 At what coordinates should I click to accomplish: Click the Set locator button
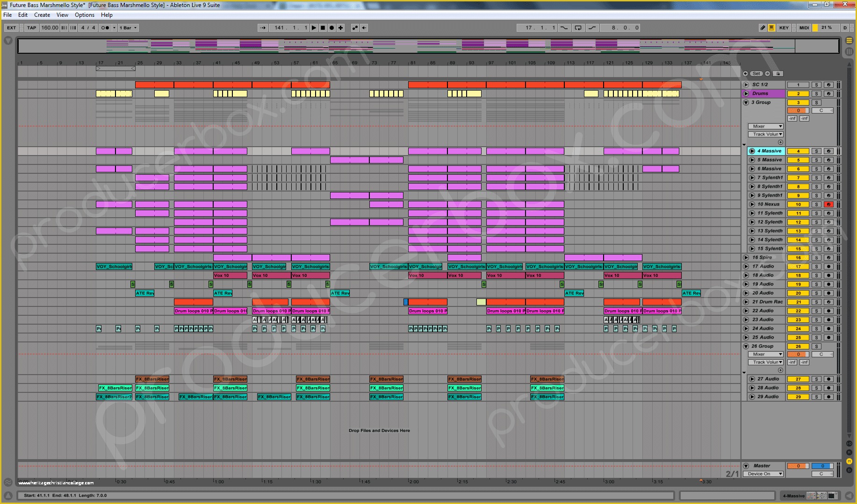pyautogui.click(x=756, y=73)
